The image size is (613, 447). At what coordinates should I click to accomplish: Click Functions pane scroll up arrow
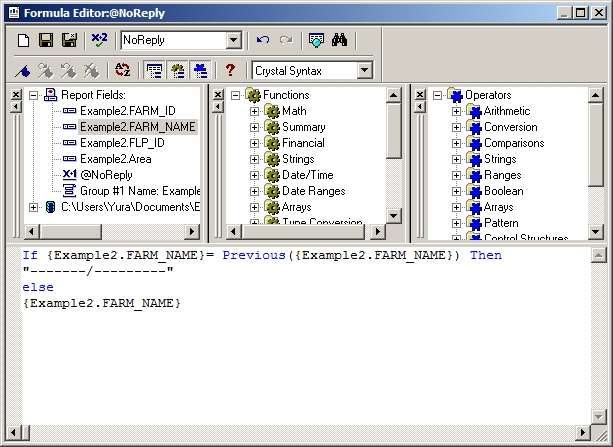click(x=394, y=95)
